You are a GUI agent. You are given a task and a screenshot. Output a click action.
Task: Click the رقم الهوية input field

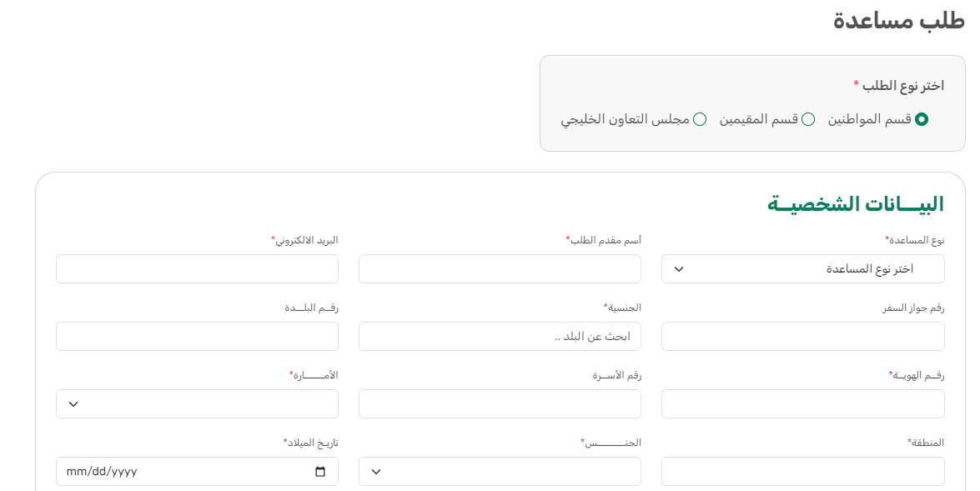[802, 404]
